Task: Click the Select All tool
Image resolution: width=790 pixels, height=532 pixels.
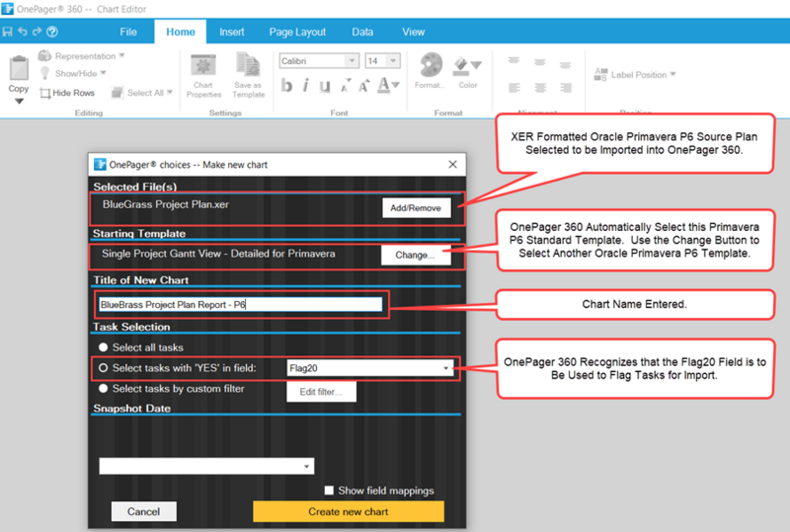Action: click(141, 93)
